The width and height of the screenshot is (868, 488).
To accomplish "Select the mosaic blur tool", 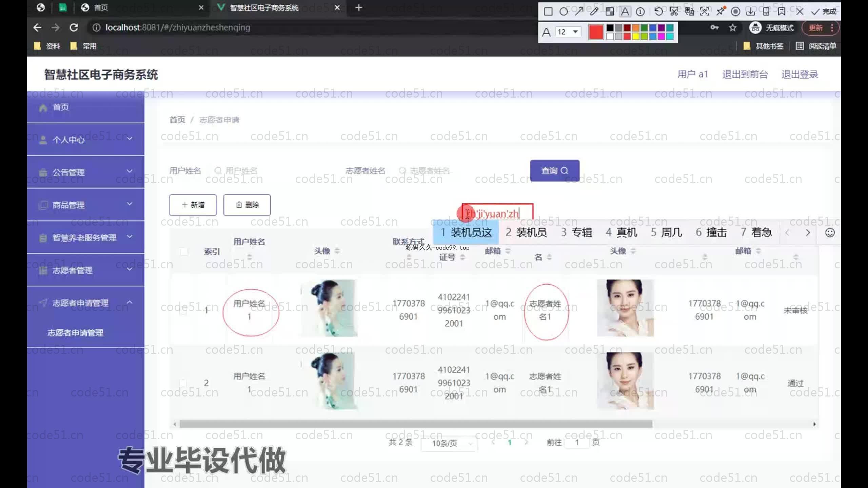I will 610,12.
